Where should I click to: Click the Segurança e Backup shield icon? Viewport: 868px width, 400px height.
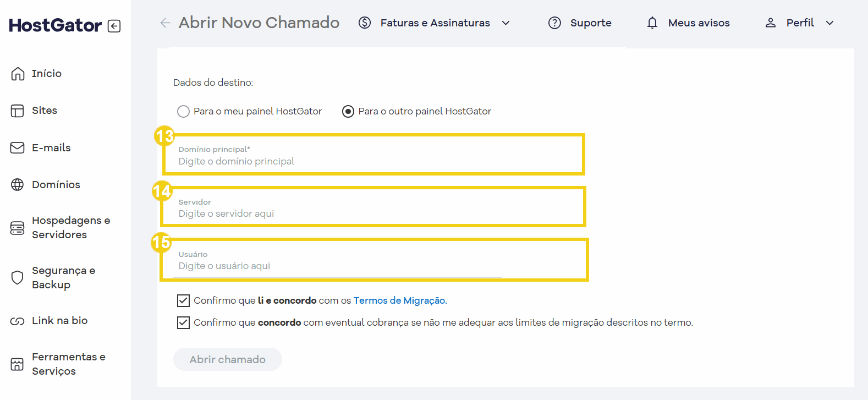point(18,277)
